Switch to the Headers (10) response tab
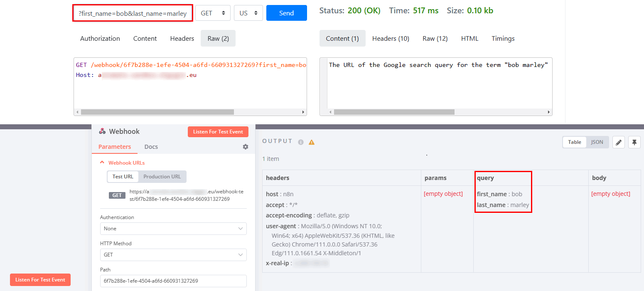Screen dimensions: 644x291 pos(390,38)
